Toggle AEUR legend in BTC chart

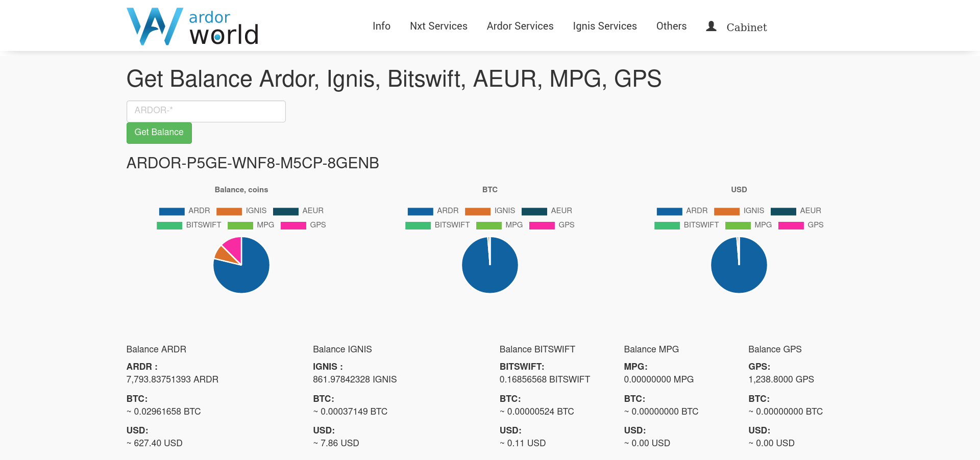coord(547,211)
